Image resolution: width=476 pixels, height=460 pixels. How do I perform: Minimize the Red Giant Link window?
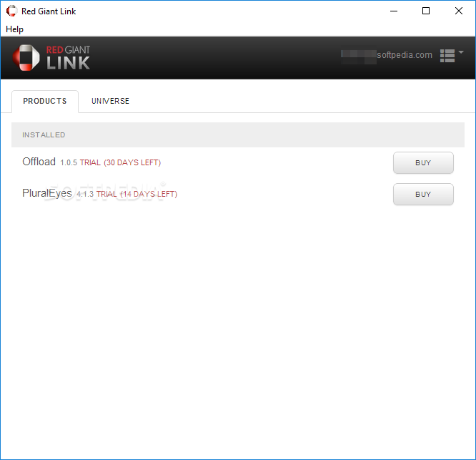394,11
